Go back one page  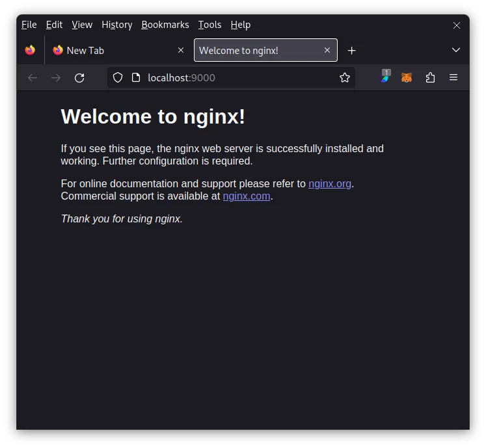33,78
